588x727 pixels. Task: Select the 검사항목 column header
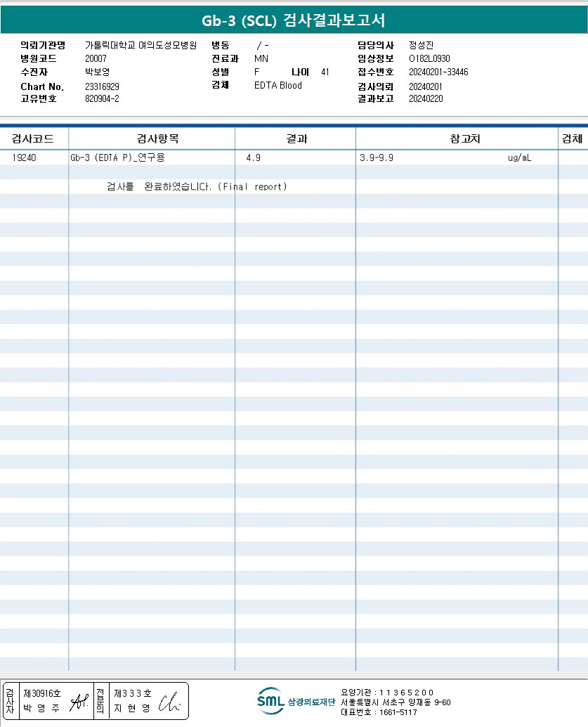tap(152, 139)
